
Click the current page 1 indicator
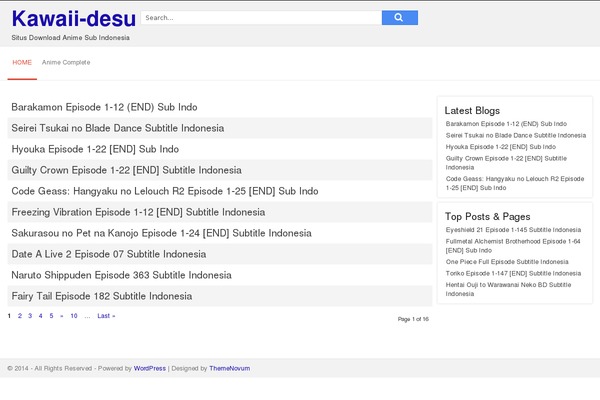tap(9, 316)
